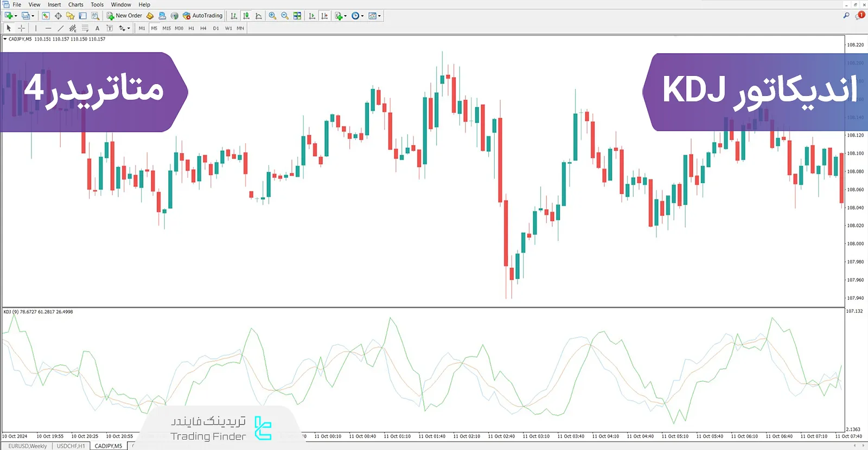Click the search magnifier at top right
Image resolution: width=868 pixels, height=450 pixels.
(x=846, y=16)
